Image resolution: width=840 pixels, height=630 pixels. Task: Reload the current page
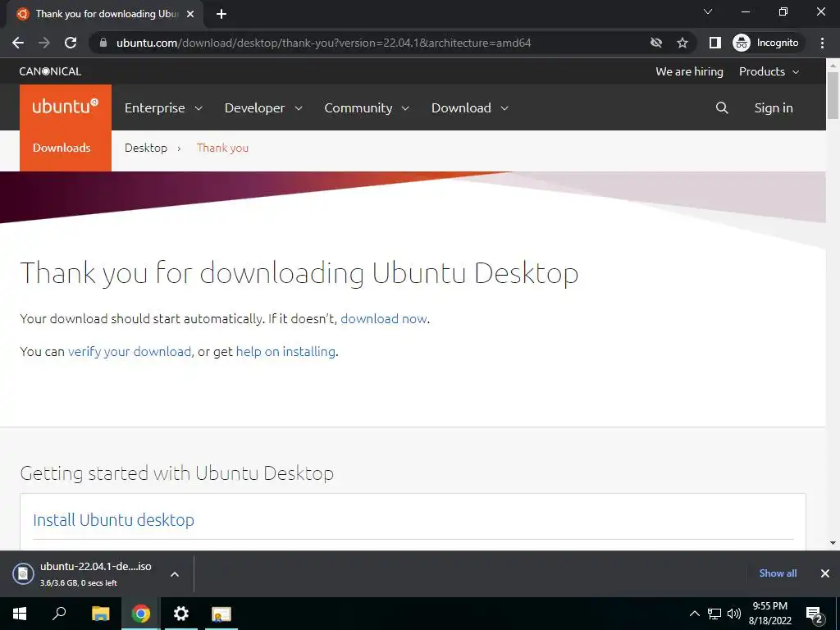(x=71, y=43)
